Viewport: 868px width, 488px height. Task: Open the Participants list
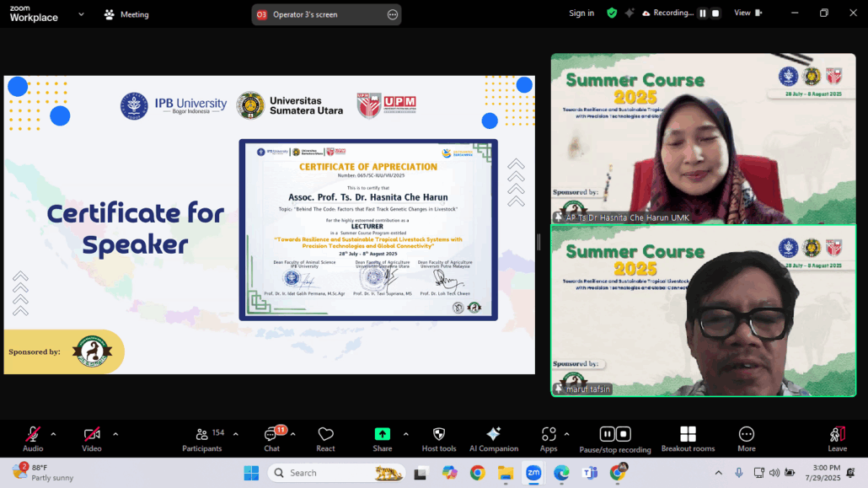(203, 438)
